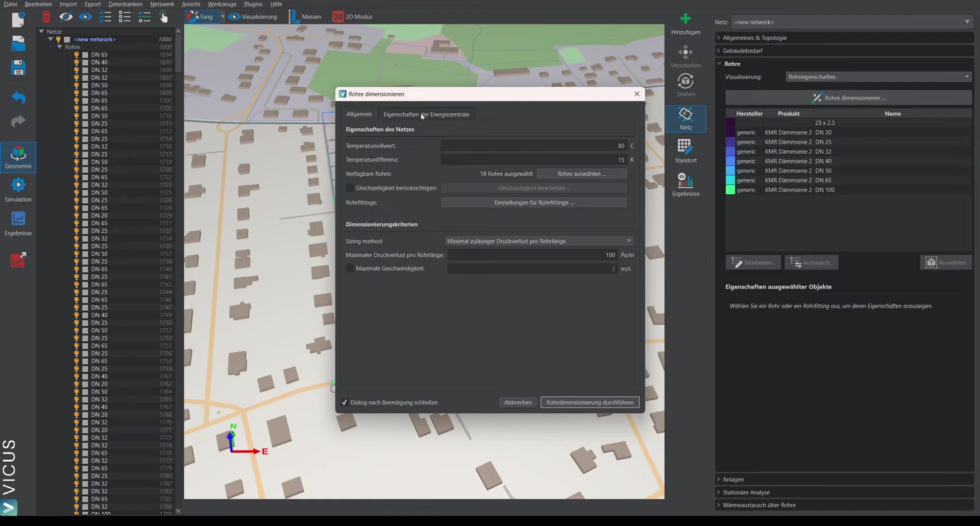Enable Maximale Geschwindigkeit checkbox
This screenshot has height=526, width=980.
click(350, 268)
